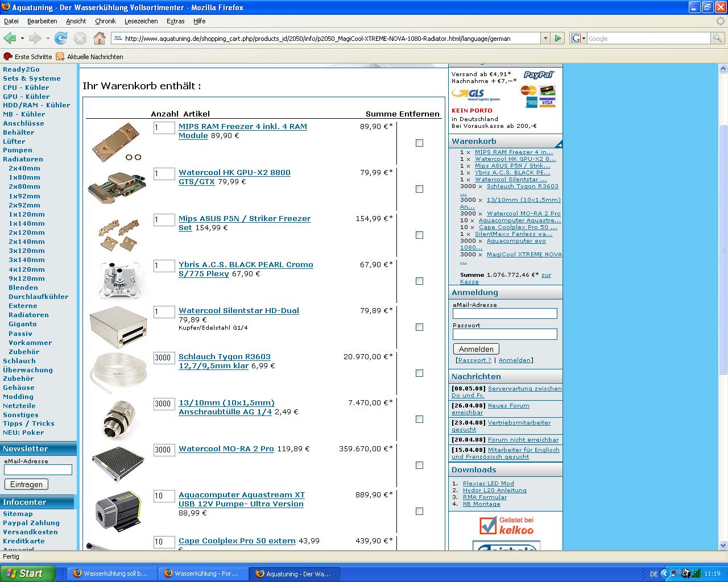Click the Passwort login field
The height and width of the screenshot is (582, 728).
point(505,334)
